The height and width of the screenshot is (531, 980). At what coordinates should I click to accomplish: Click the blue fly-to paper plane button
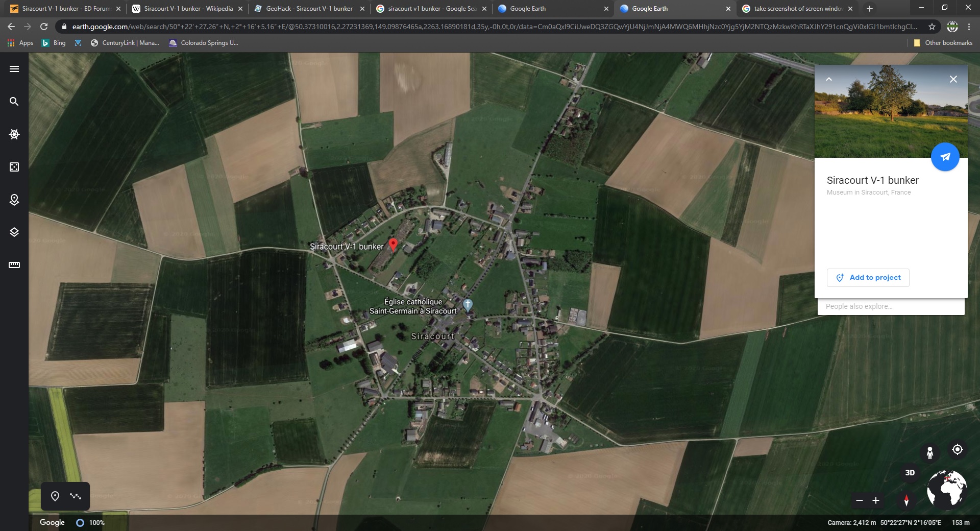[945, 157]
